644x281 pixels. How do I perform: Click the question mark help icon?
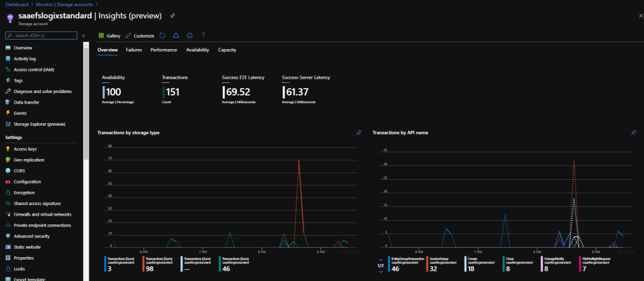click(203, 36)
